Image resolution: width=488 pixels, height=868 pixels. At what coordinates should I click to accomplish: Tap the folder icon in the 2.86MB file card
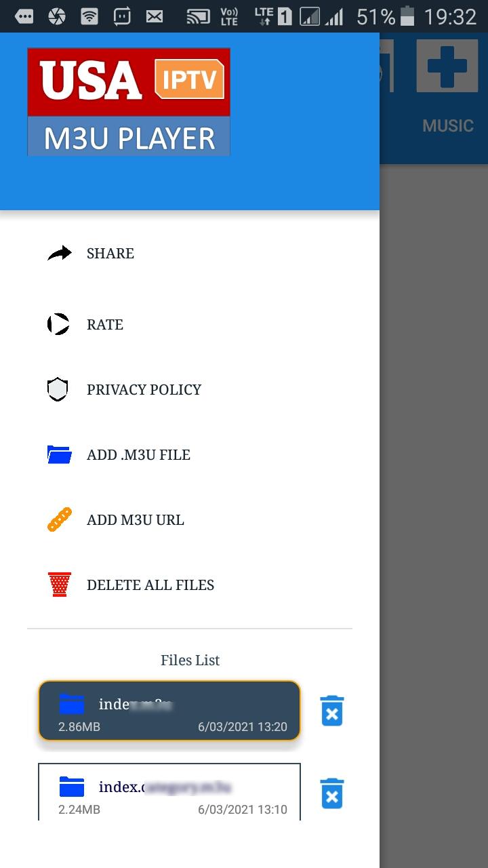[x=72, y=704]
